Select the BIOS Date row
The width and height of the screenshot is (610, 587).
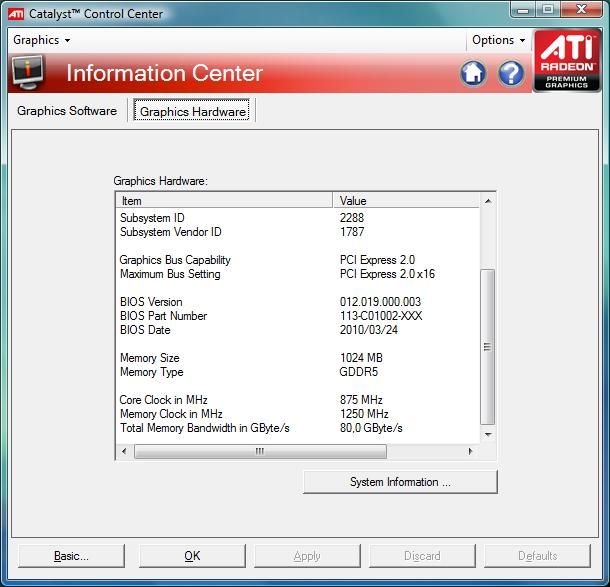point(298,330)
